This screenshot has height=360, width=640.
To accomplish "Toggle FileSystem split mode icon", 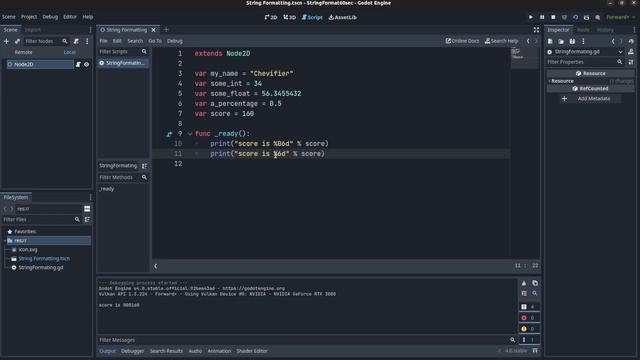I will 87,209.
